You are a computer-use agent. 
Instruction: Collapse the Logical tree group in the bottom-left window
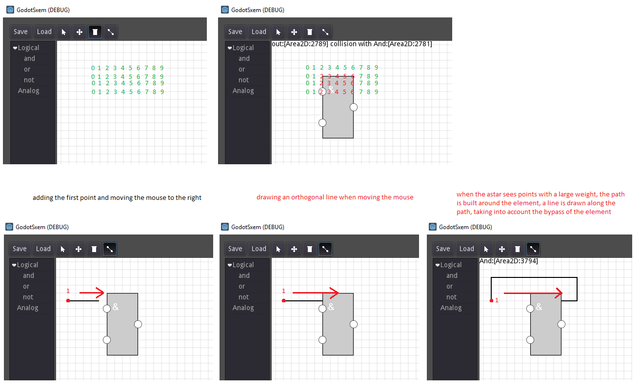pyautogui.click(x=14, y=265)
